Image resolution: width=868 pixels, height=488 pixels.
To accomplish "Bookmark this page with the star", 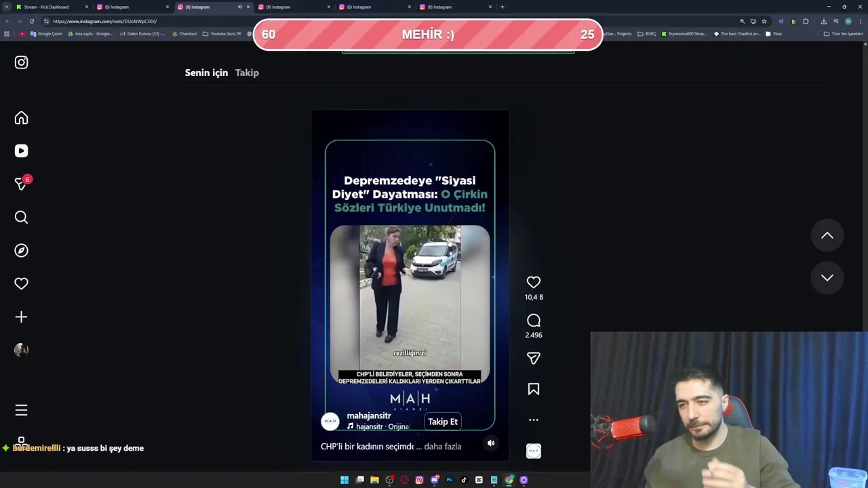I will click(x=764, y=21).
